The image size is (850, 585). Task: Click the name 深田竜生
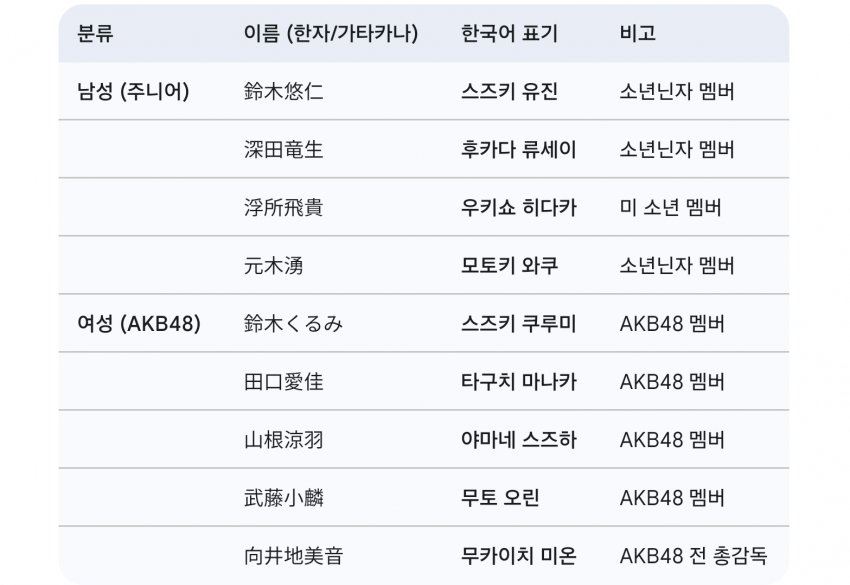[284, 149]
